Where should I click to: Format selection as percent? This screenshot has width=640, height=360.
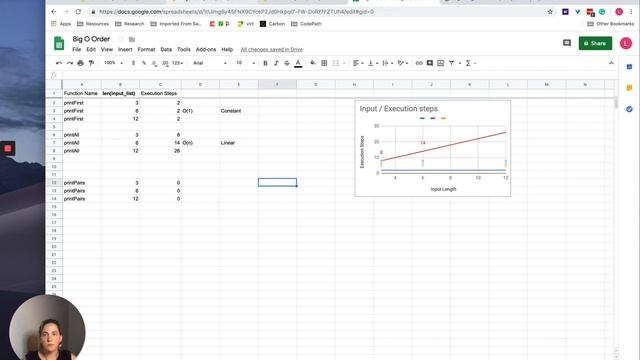click(x=144, y=63)
